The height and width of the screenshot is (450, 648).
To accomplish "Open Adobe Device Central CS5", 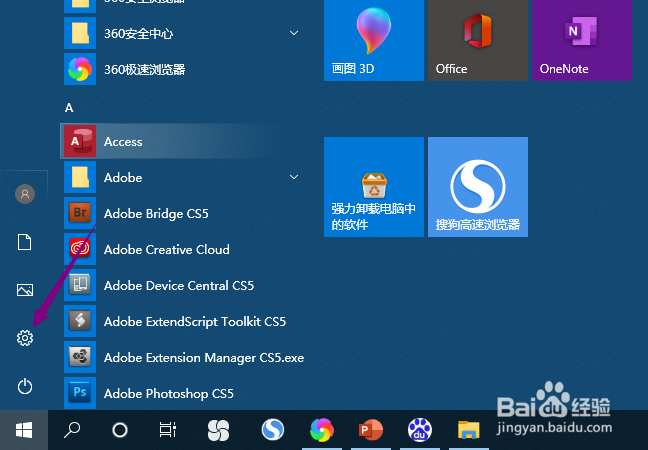I will [184, 285].
